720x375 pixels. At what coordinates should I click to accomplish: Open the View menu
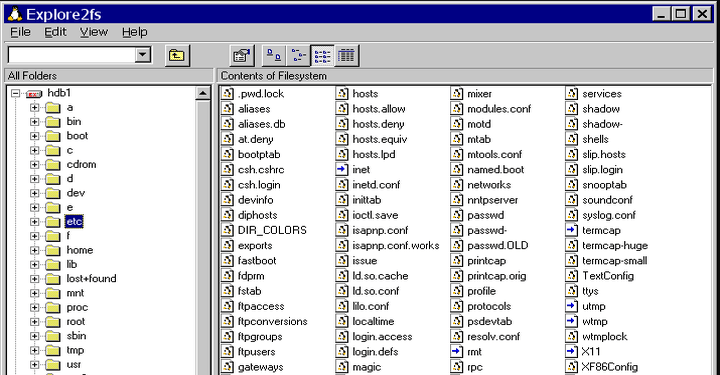tap(94, 32)
